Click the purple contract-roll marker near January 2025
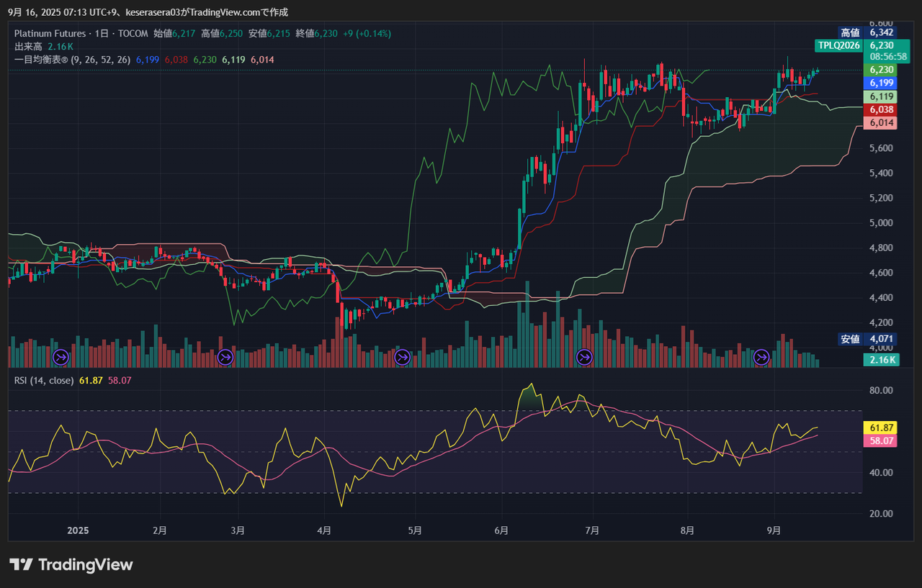922x588 pixels. (x=61, y=356)
